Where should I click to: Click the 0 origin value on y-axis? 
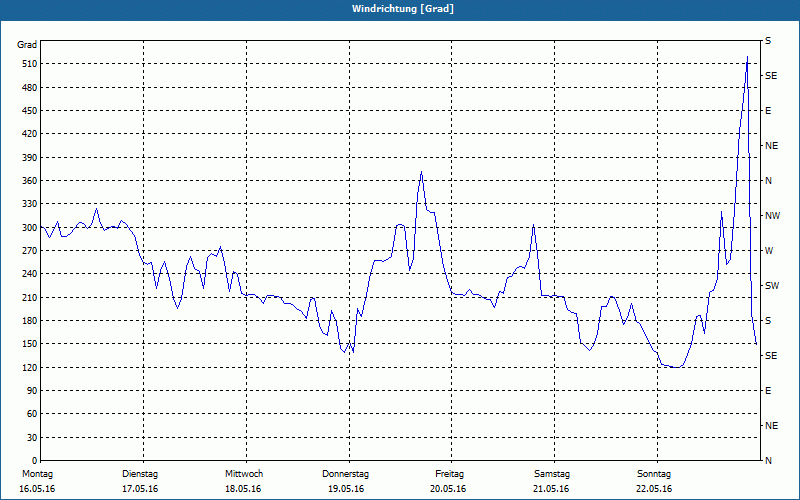(35, 461)
